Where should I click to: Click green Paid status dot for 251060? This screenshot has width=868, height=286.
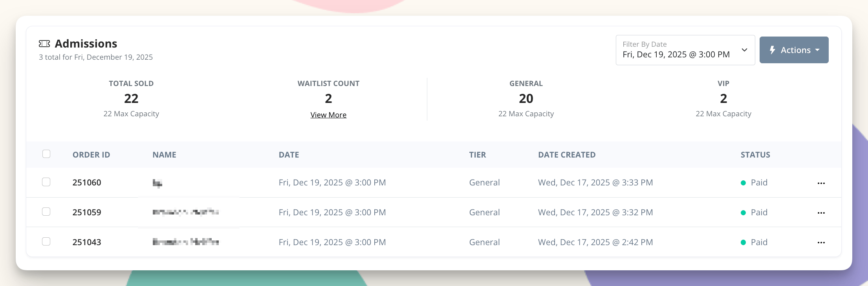(743, 183)
